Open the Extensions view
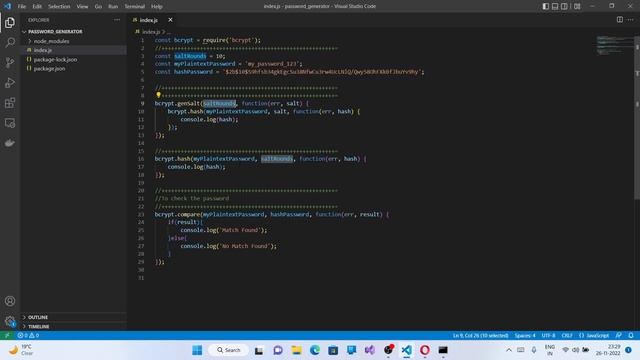The image size is (640, 360). click(10, 103)
